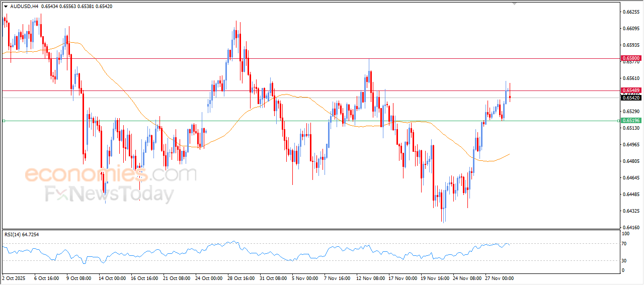Screen dimensions: 644x285
Task: Click the 12 Nov 08:00 time axis label
Action: tap(371, 278)
